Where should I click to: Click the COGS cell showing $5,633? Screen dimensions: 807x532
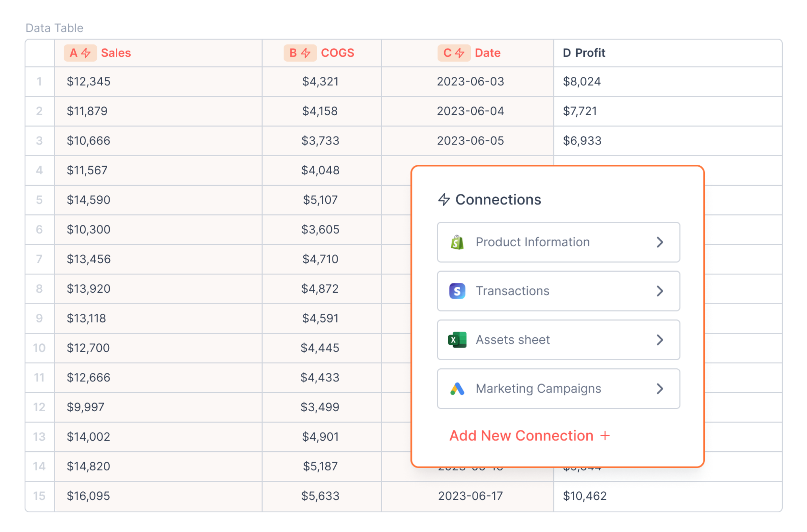point(320,496)
